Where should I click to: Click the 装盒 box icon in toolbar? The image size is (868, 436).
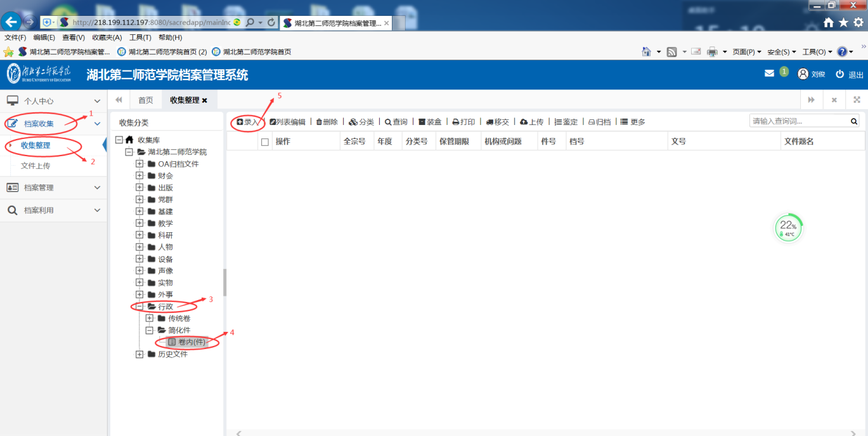tap(422, 122)
